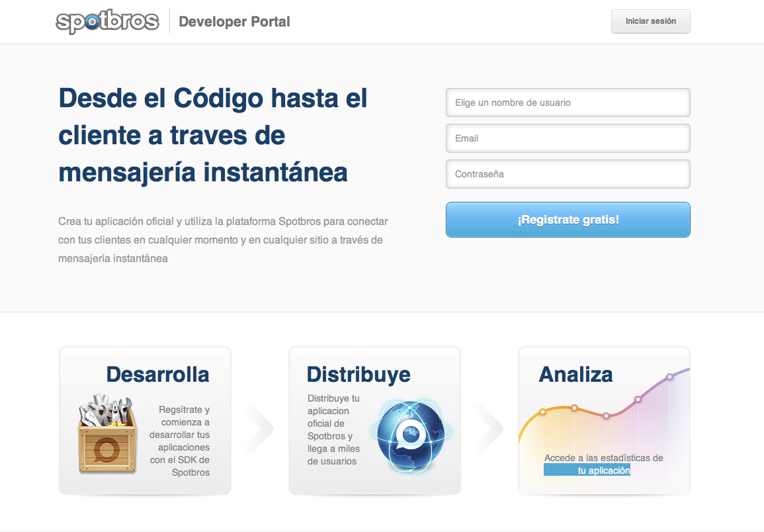Select the Contraseña password field

[x=568, y=174]
